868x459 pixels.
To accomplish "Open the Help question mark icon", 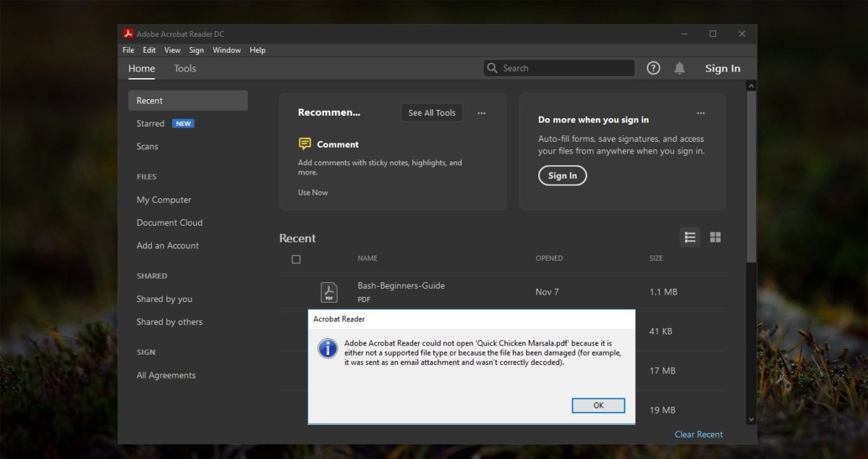I will click(653, 67).
